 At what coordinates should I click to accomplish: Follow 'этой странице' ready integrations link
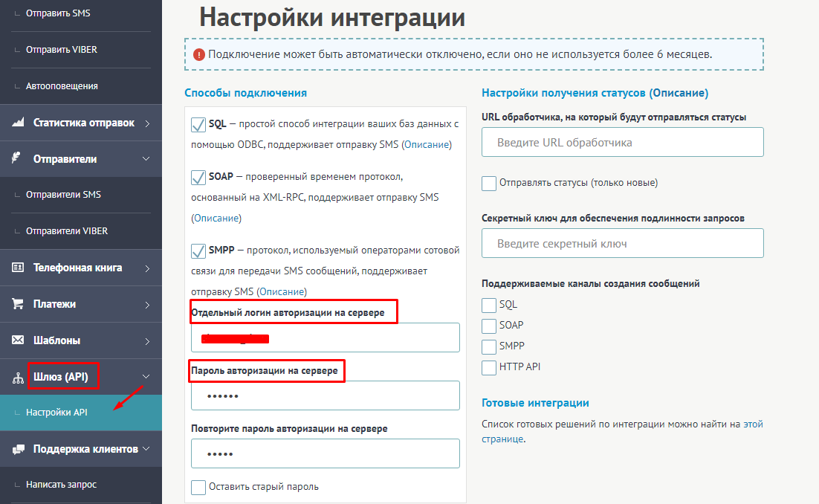pyautogui.click(x=753, y=424)
